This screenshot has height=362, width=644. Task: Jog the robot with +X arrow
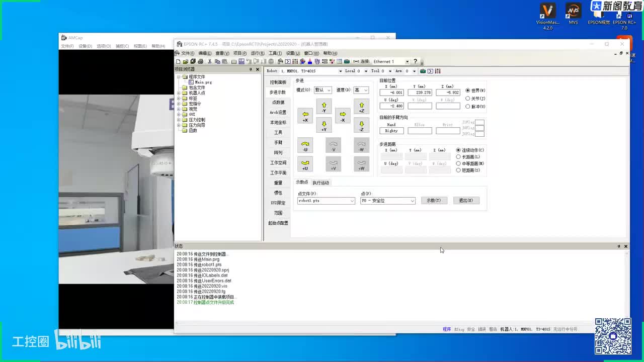305,116
